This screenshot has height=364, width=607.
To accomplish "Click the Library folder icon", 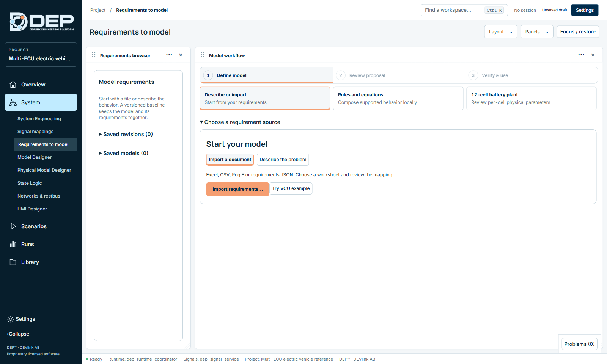I will [13, 262].
